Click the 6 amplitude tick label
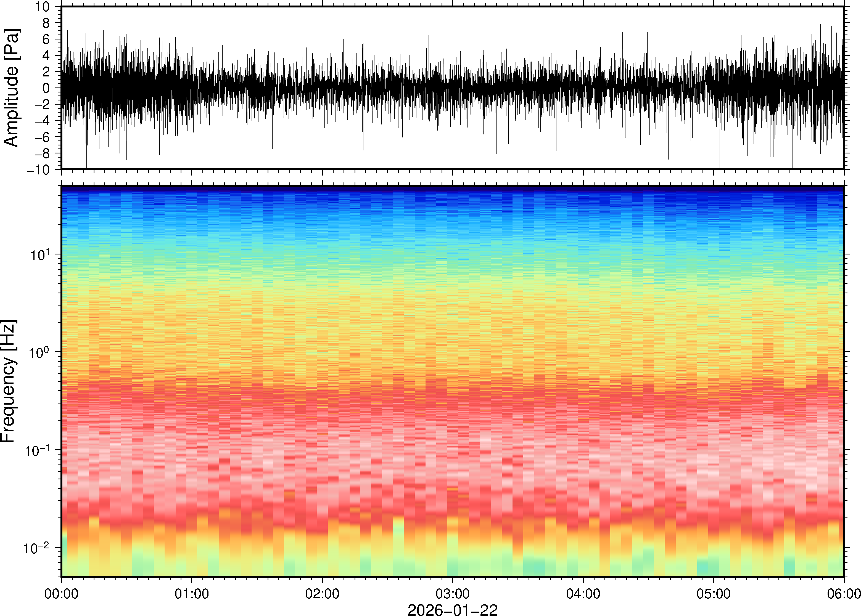The image size is (861, 616). tap(46, 39)
